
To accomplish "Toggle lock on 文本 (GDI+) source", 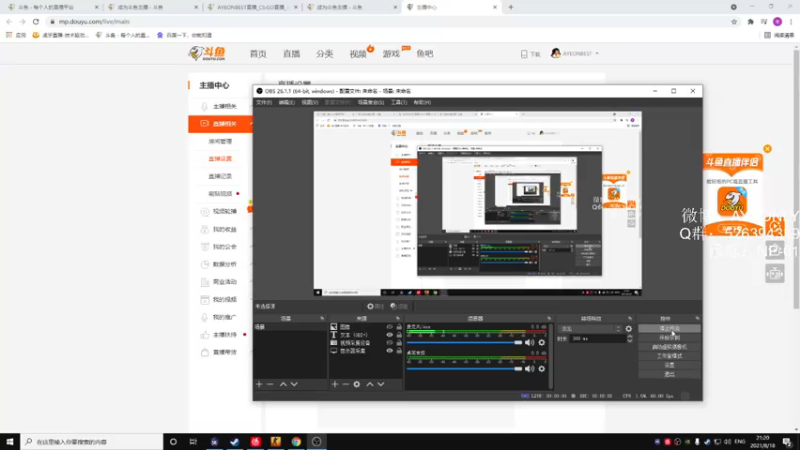I will pos(399,335).
